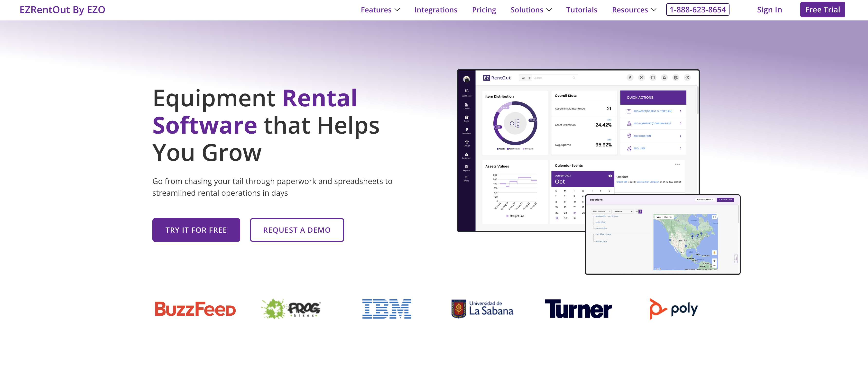The image size is (868, 367).
Task: Click the TRY IT FOR FREE button
Action: (196, 230)
